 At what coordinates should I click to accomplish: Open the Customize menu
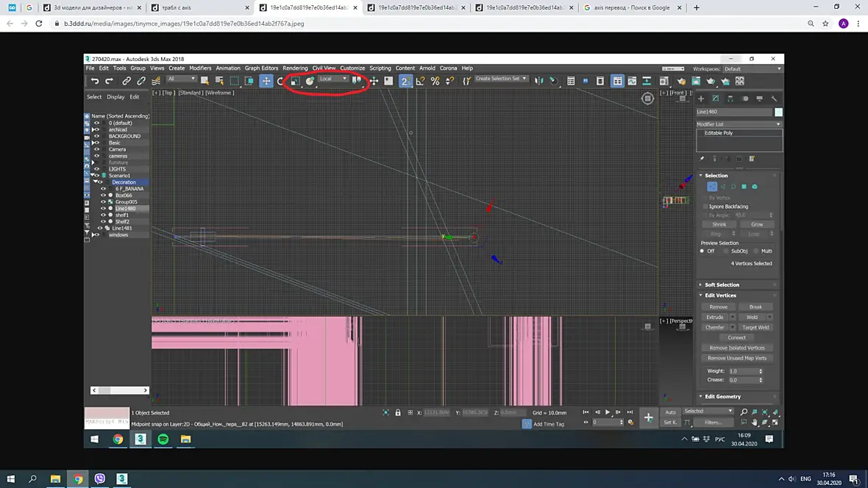pos(352,68)
